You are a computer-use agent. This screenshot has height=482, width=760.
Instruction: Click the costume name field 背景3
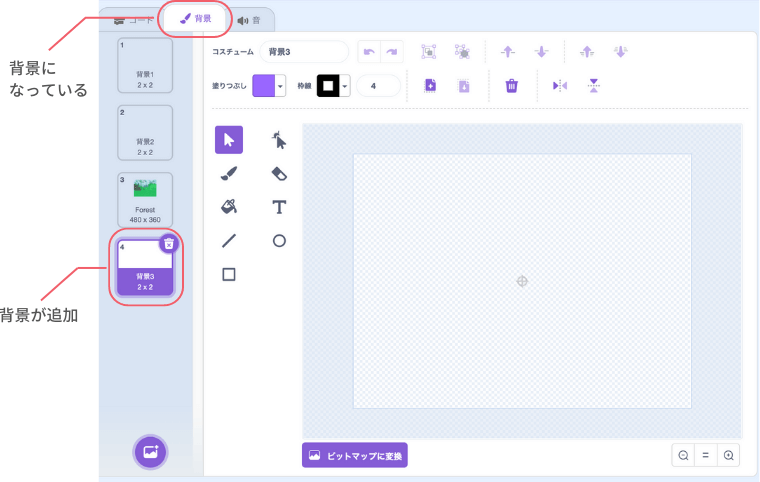pos(303,51)
